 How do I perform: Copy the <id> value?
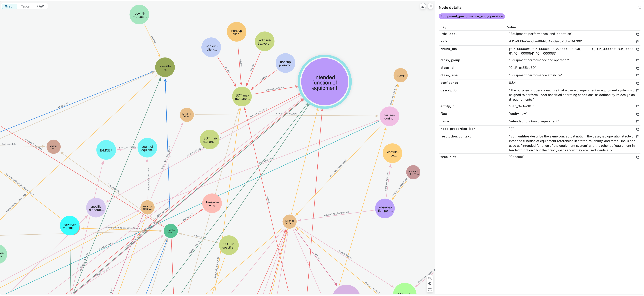[x=638, y=42]
